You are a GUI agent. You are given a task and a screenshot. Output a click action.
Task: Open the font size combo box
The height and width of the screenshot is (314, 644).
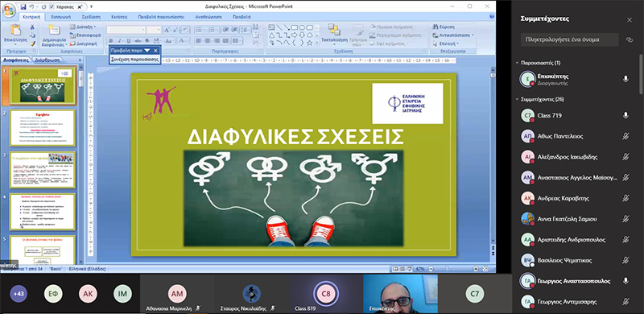154,30
